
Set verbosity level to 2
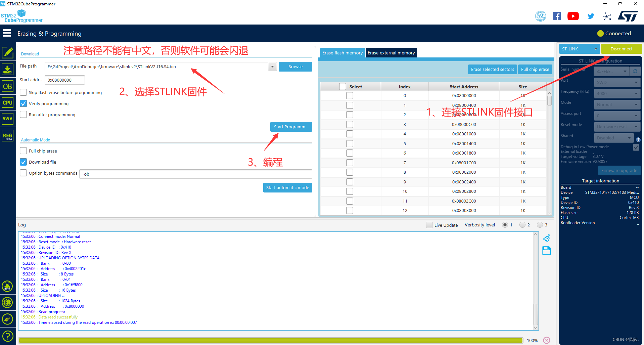click(522, 225)
